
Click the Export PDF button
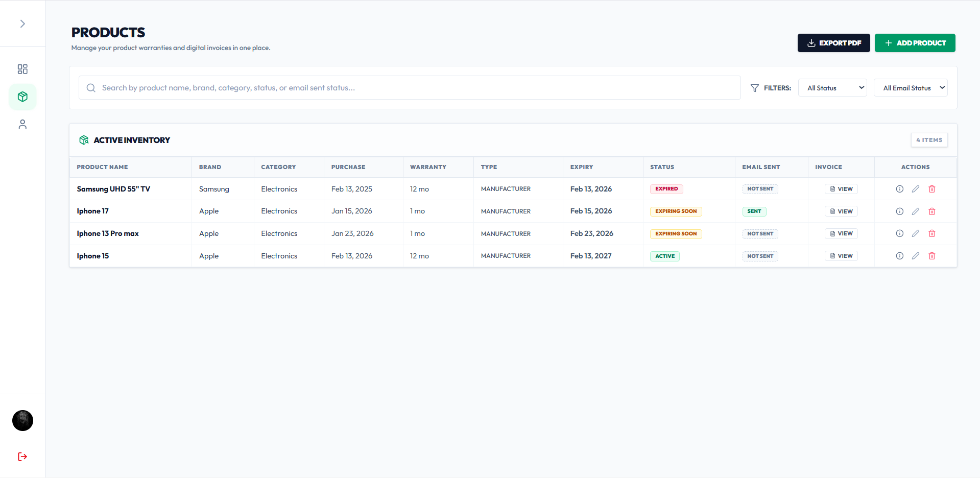[x=833, y=43]
